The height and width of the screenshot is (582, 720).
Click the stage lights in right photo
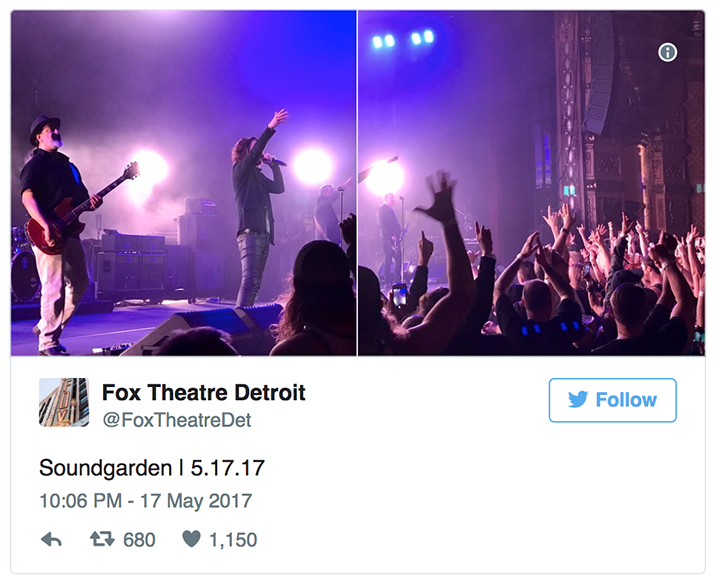[x=403, y=40]
